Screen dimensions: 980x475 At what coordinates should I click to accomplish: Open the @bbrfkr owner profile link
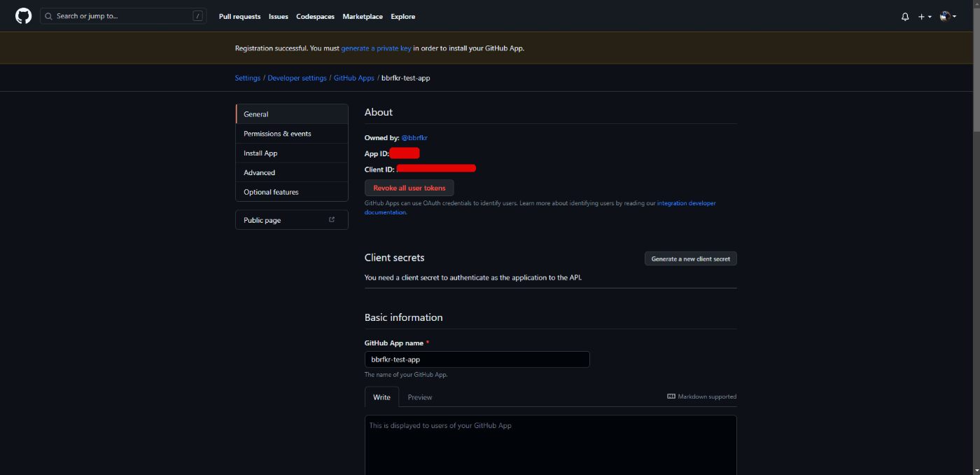tap(414, 138)
